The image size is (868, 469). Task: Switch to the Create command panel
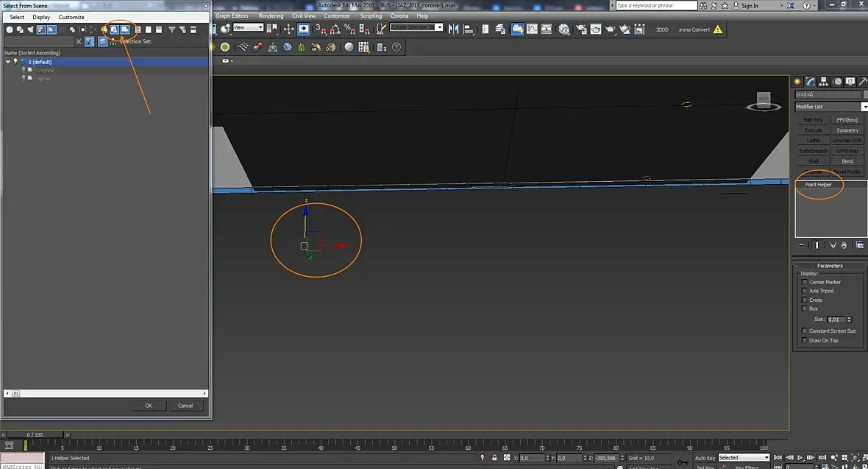tap(798, 82)
